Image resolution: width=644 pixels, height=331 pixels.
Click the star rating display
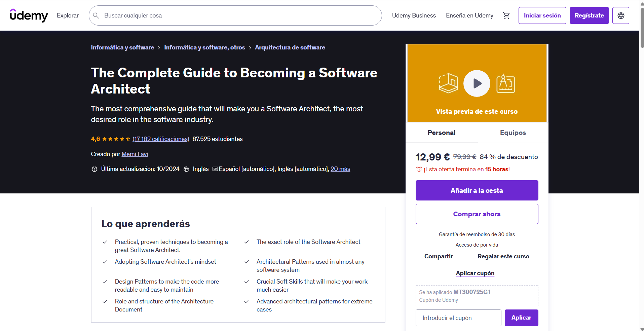(116, 139)
